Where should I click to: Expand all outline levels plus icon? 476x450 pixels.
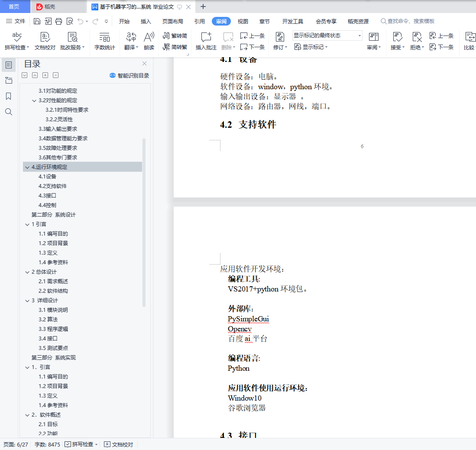(x=45, y=75)
